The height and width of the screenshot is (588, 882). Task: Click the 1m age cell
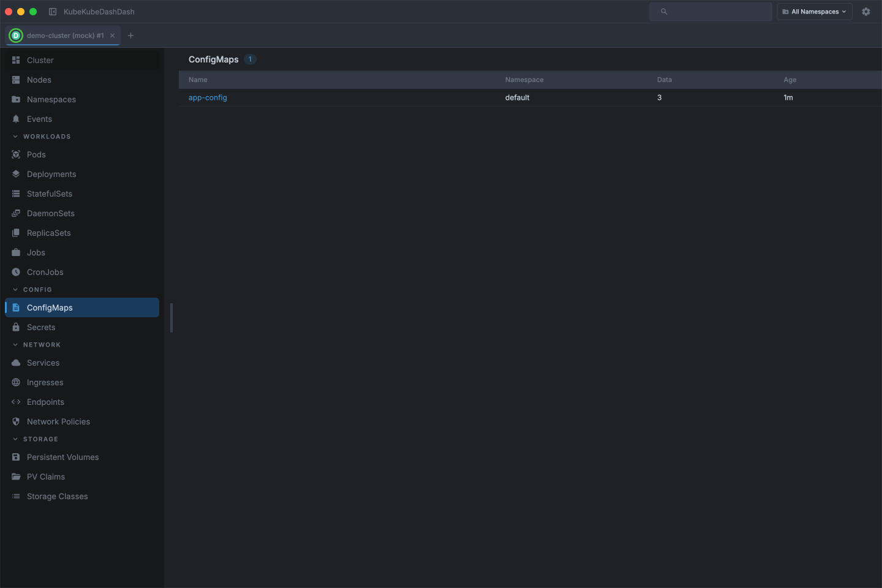(x=788, y=97)
